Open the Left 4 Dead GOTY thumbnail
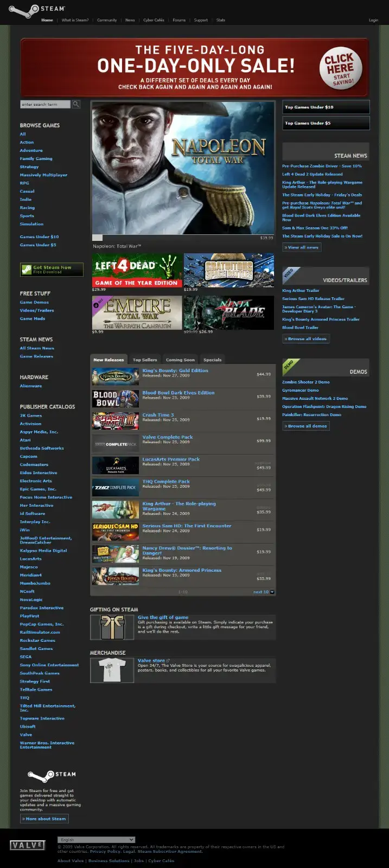Viewport: 389px width, 868px height. 137,270
